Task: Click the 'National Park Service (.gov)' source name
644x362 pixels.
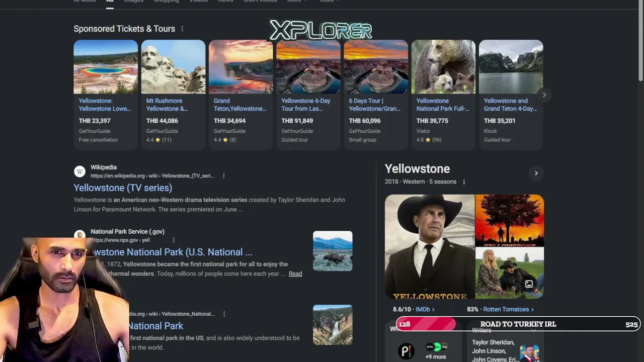Action: [127, 232]
